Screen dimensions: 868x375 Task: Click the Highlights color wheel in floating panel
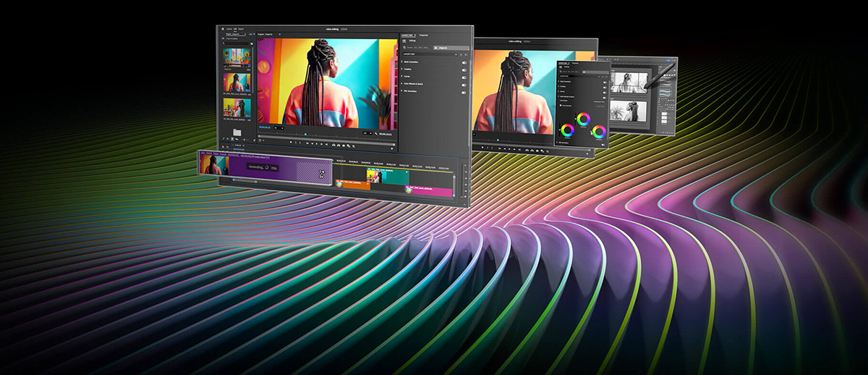(x=599, y=132)
